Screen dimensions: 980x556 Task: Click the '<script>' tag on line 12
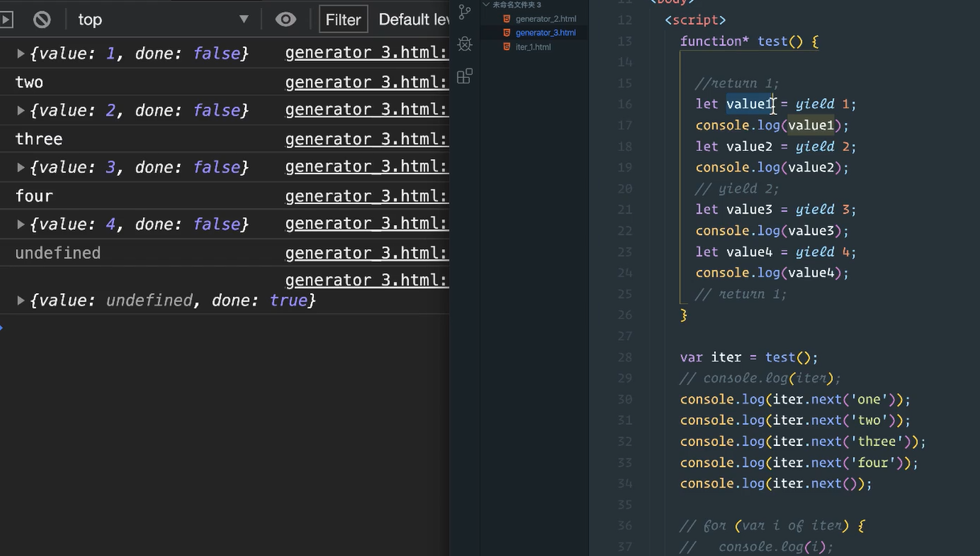pyautogui.click(x=696, y=20)
